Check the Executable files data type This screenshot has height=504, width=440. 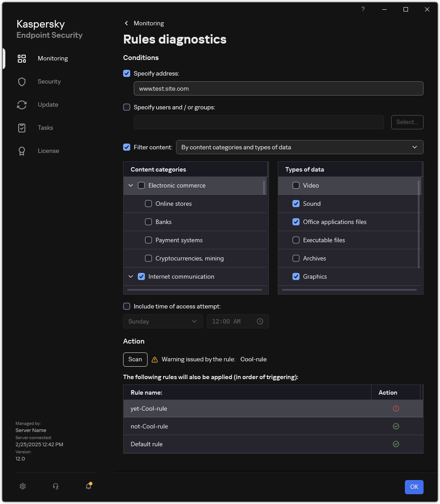pos(296,240)
